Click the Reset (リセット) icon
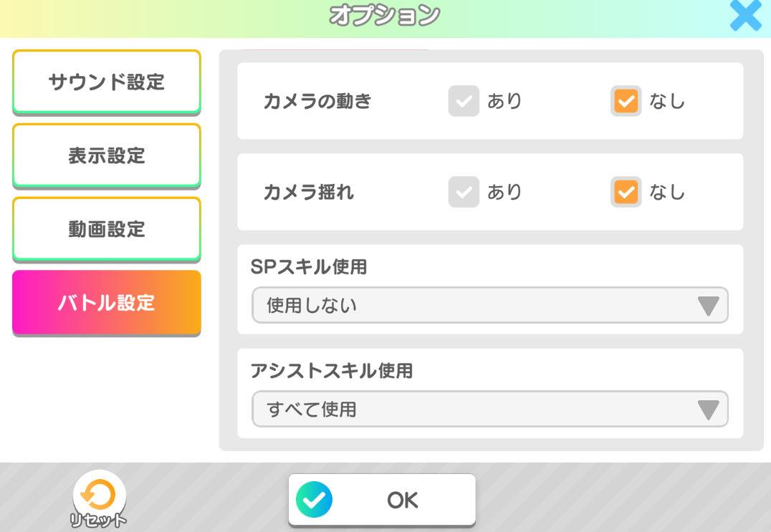Screen dimensions: 771x532 click(x=99, y=494)
